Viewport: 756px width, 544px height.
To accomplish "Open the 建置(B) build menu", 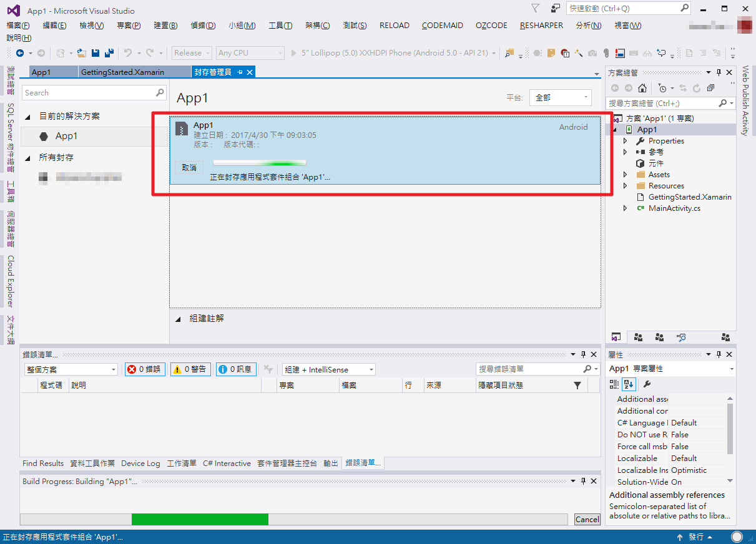I will 165,26.
